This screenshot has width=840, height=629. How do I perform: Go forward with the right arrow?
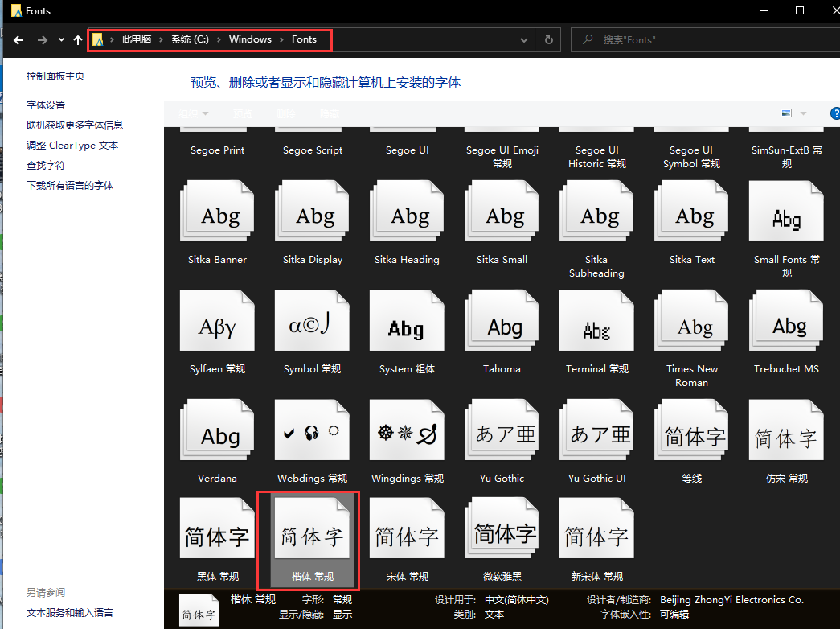pyautogui.click(x=43, y=39)
